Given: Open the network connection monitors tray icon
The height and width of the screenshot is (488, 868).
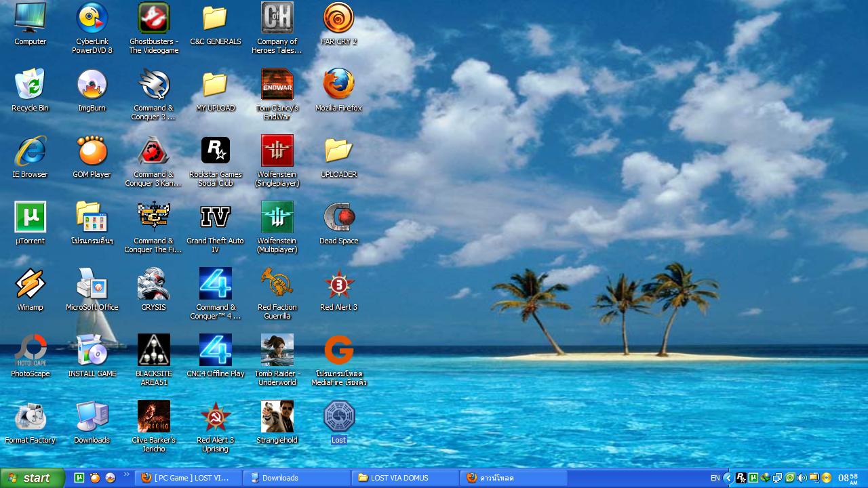Looking at the screenshot, I should [x=778, y=478].
